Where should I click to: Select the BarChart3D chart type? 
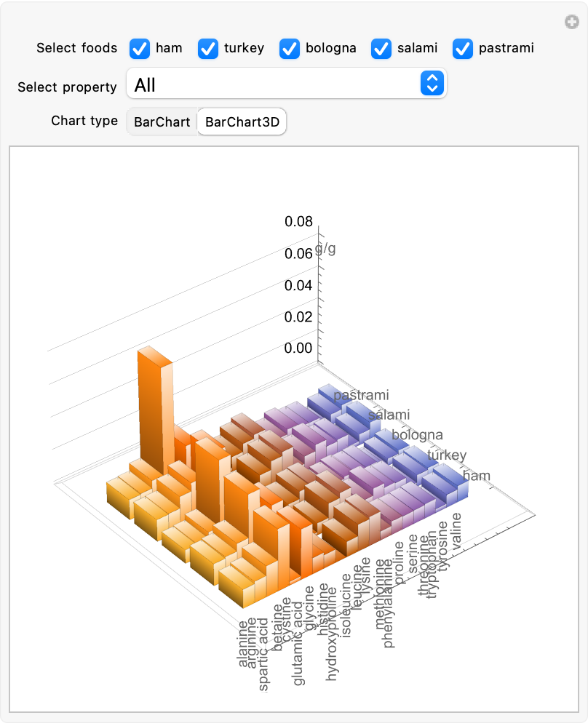click(x=242, y=122)
